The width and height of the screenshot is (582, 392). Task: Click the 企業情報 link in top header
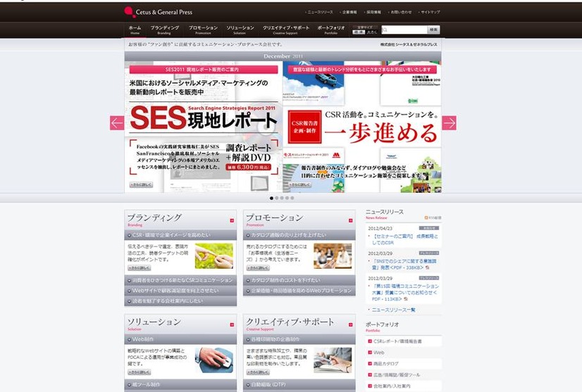click(x=349, y=12)
